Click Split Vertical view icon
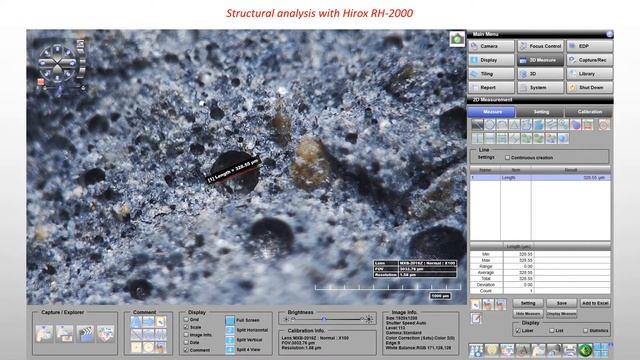This screenshot has height=360, width=640. click(230, 340)
